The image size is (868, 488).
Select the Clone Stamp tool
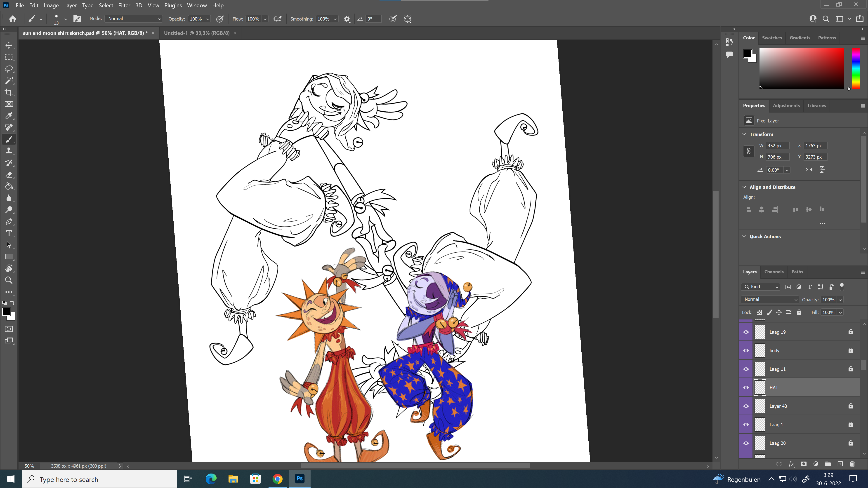(x=9, y=151)
